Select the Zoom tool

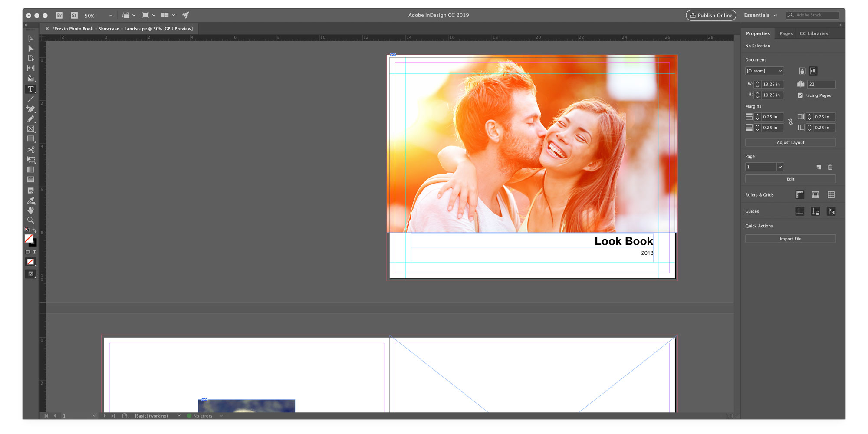point(31,220)
